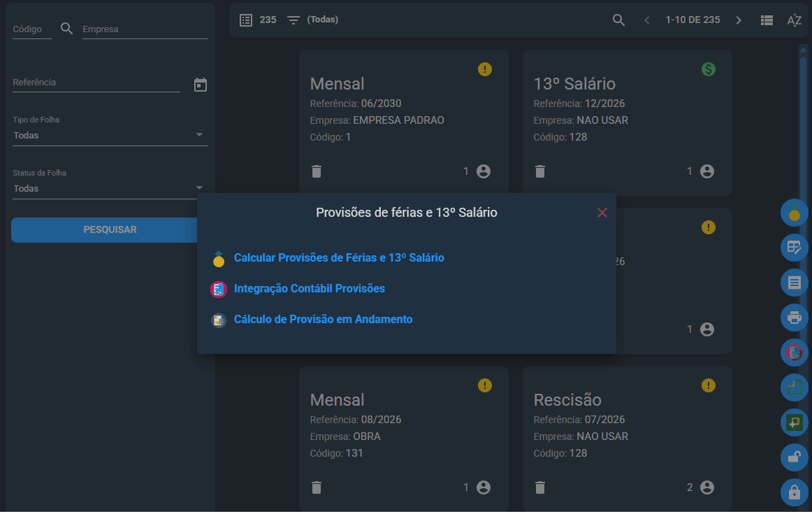Screen dimensions: 812x512
Task: Open employees icon on the partially hidden card
Action: pos(707,329)
